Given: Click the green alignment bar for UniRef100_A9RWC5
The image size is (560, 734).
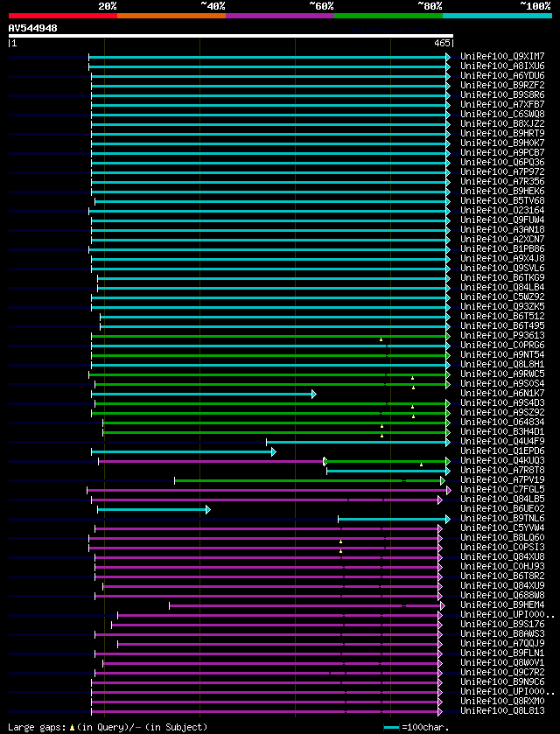Looking at the screenshot, I should (x=268, y=374).
